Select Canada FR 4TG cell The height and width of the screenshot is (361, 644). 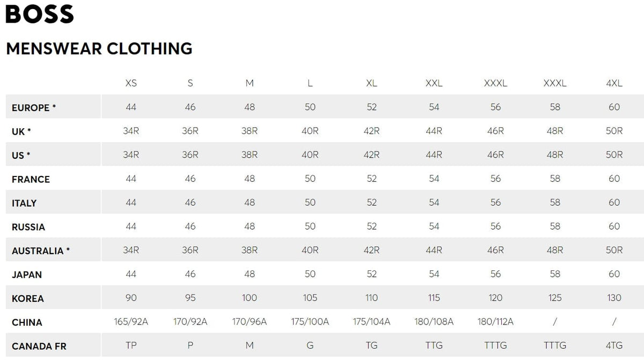coord(614,345)
